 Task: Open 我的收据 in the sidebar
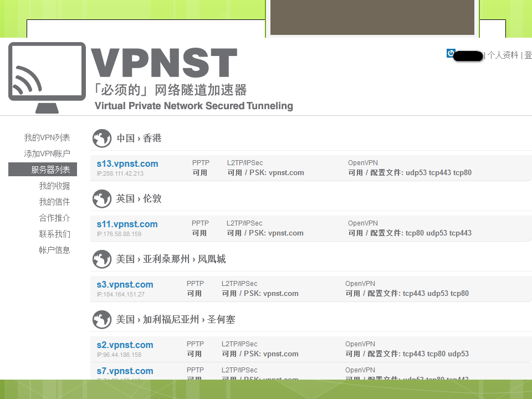click(x=54, y=186)
